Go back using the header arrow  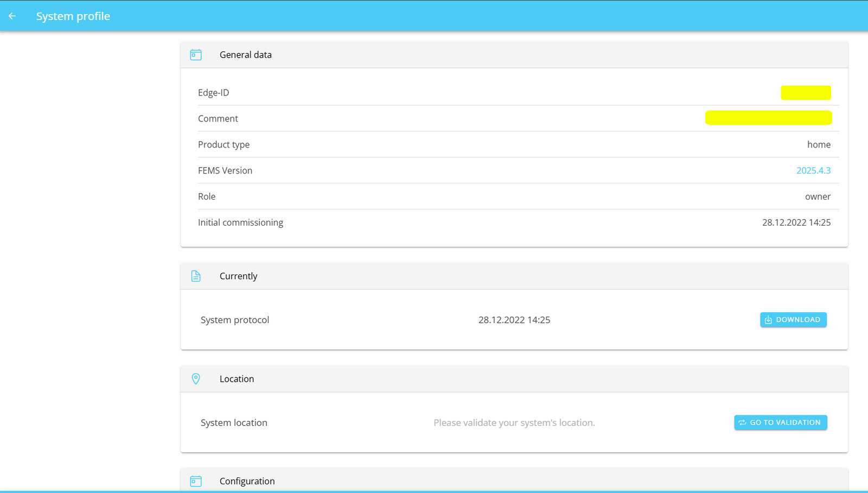12,16
